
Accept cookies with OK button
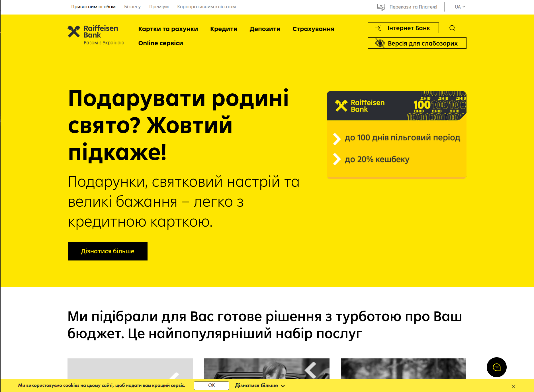click(211, 385)
